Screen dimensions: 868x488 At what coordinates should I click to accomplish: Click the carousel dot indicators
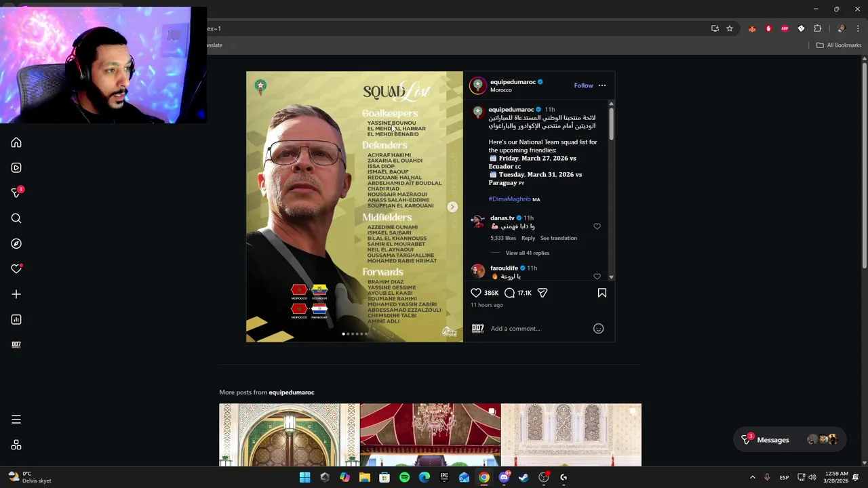(355, 333)
